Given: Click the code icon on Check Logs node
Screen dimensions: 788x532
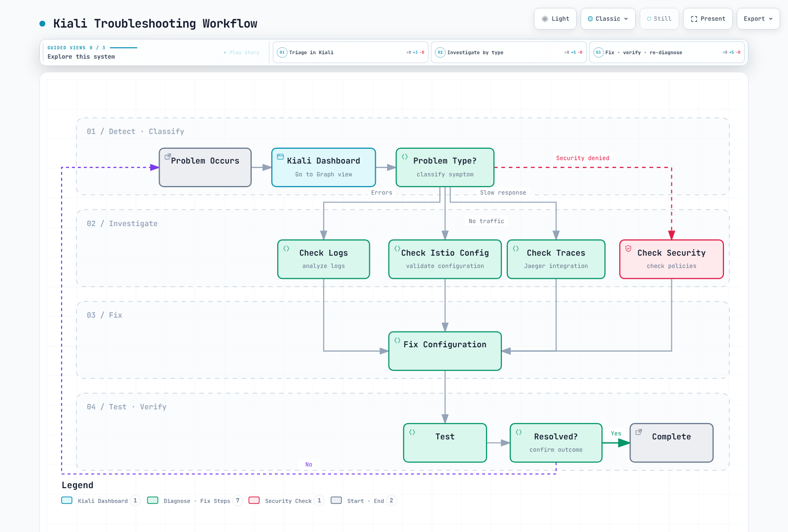Looking at the screenshot, I should (x=286, y=249).
